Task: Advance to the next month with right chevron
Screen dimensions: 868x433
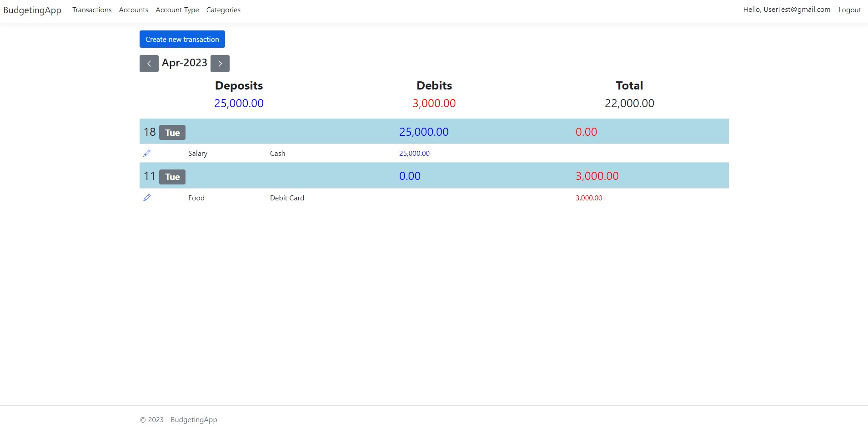Action: coord(220,63)
